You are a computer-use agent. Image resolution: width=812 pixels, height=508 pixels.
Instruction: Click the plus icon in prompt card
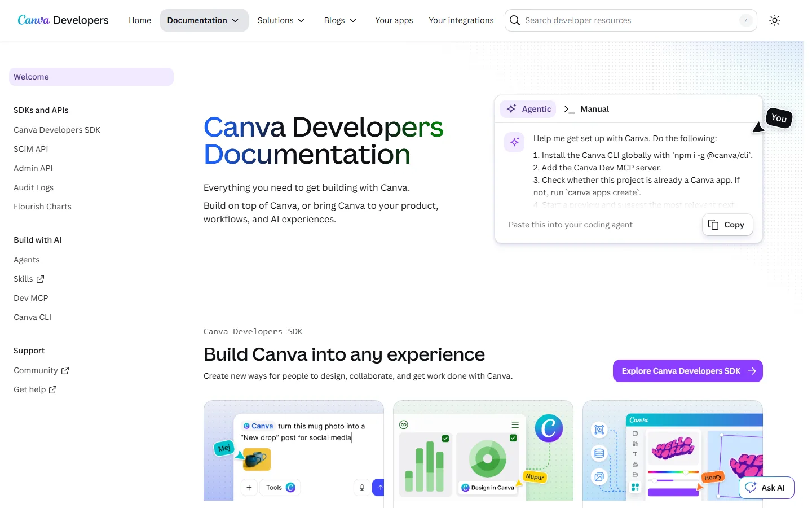point(249,488)
